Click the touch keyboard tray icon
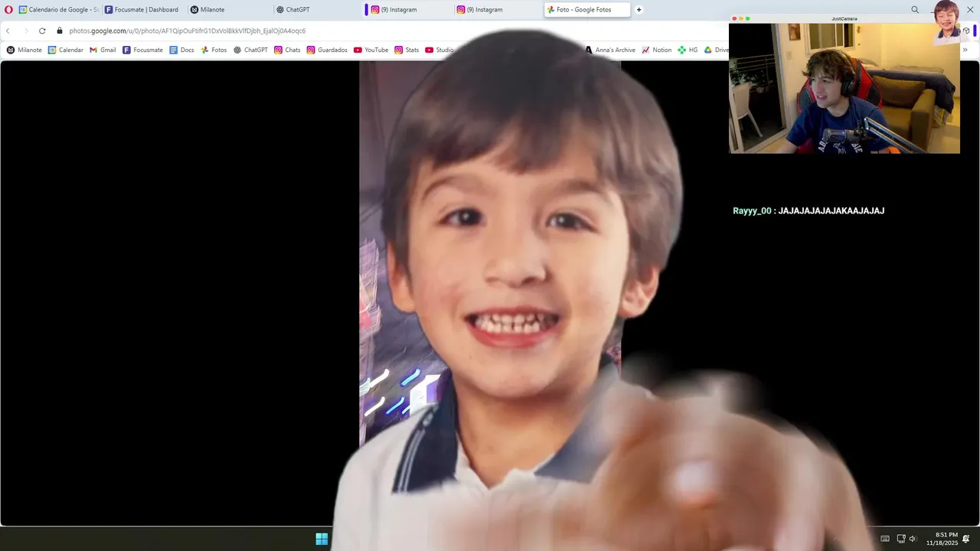Image resolution: width=980 pixels, height=551 pixels. (885, 539)
